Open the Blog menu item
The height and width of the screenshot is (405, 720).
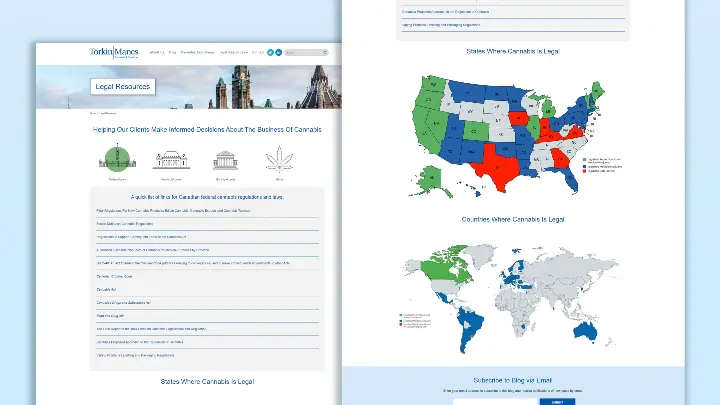(172, 52)
